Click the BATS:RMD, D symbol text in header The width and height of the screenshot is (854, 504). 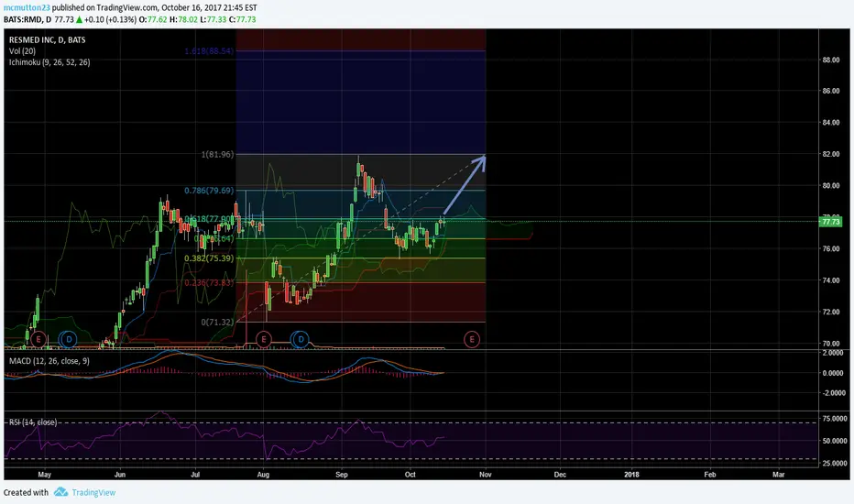[x=27, y=19]
